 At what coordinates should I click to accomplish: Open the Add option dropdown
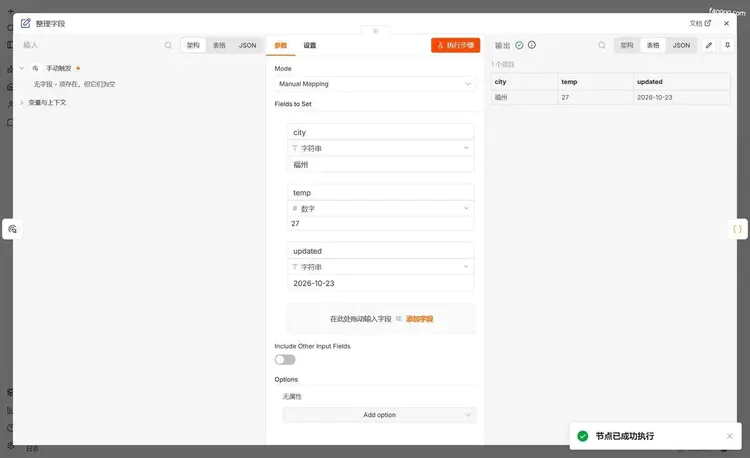(379, 415)
